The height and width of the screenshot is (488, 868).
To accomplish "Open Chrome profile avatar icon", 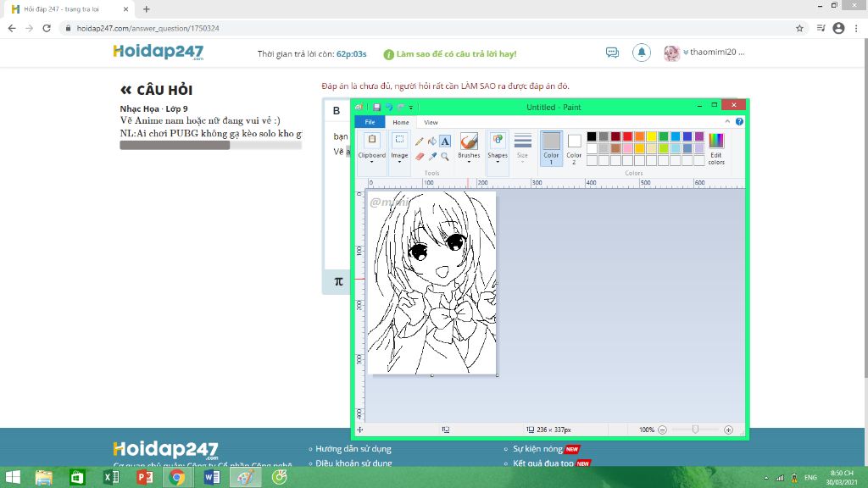I will (x=838, y=28).
